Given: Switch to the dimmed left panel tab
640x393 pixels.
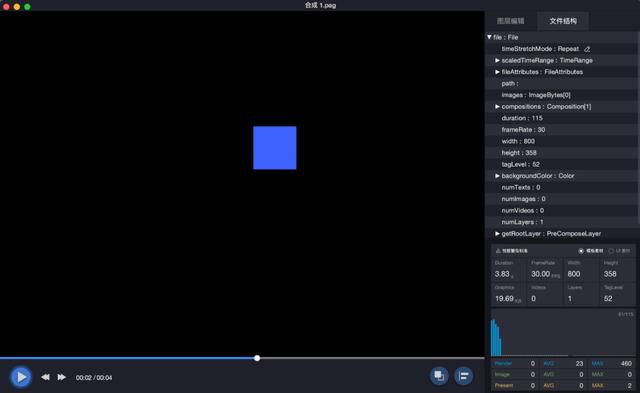Looking at the screenshot, I should pyautogui.click(x=511, y=21).
